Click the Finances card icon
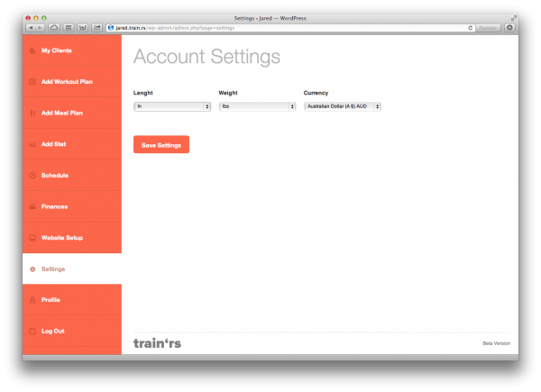The width and height of the screenshot is (541, 392). coord(32,206)
